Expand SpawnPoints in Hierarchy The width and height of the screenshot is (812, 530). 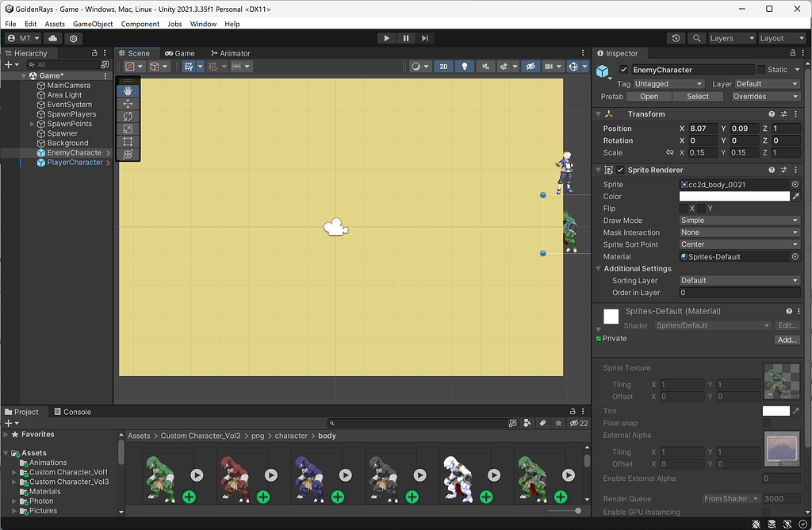tap(32, 124)
